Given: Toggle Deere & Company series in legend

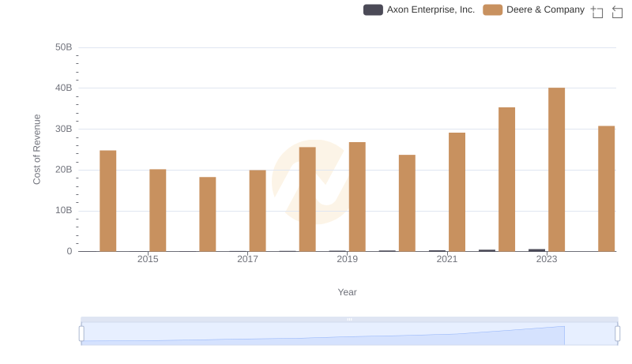Looking at the screenshot, I should tap(534, 10).
